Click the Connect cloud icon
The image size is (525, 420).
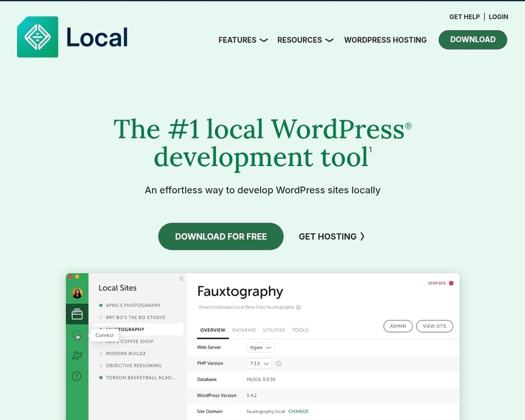click(77, 335)
